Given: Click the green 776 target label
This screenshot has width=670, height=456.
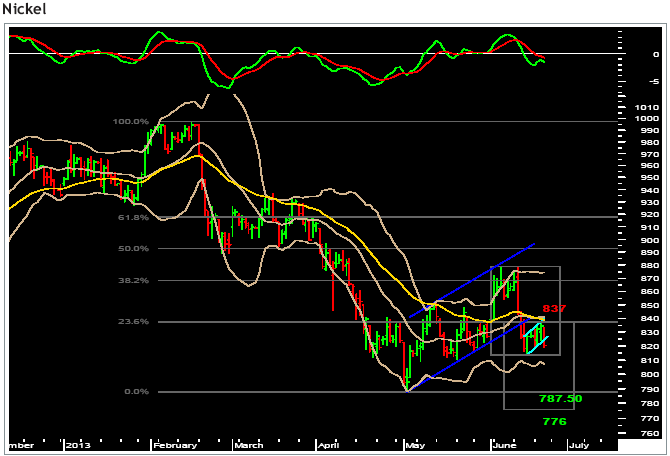Looking at the screenshot, I should pos(554,421).
